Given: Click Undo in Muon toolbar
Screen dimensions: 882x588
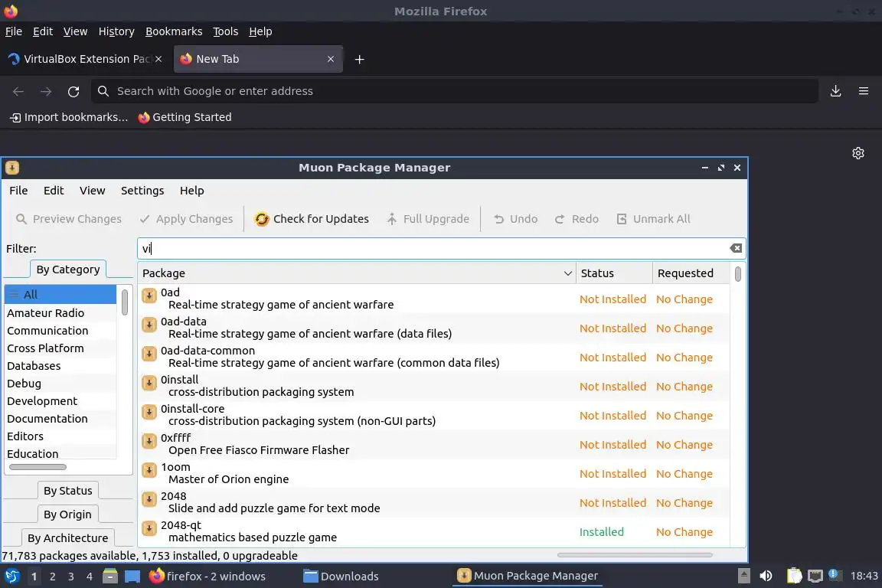Looking at the screenshot, I should pos(516,219).
